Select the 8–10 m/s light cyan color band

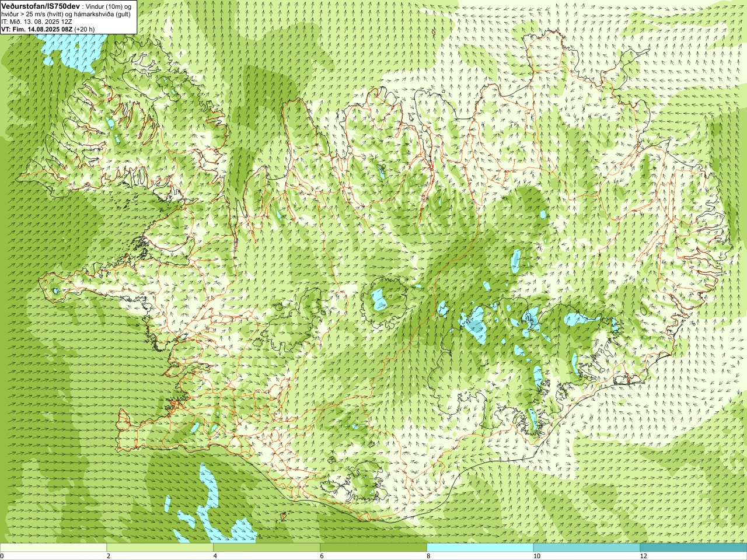[480, 548]
